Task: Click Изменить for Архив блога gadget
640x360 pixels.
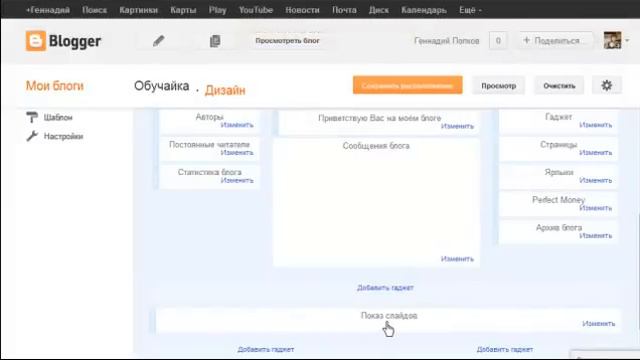Action: pos(596,236)
